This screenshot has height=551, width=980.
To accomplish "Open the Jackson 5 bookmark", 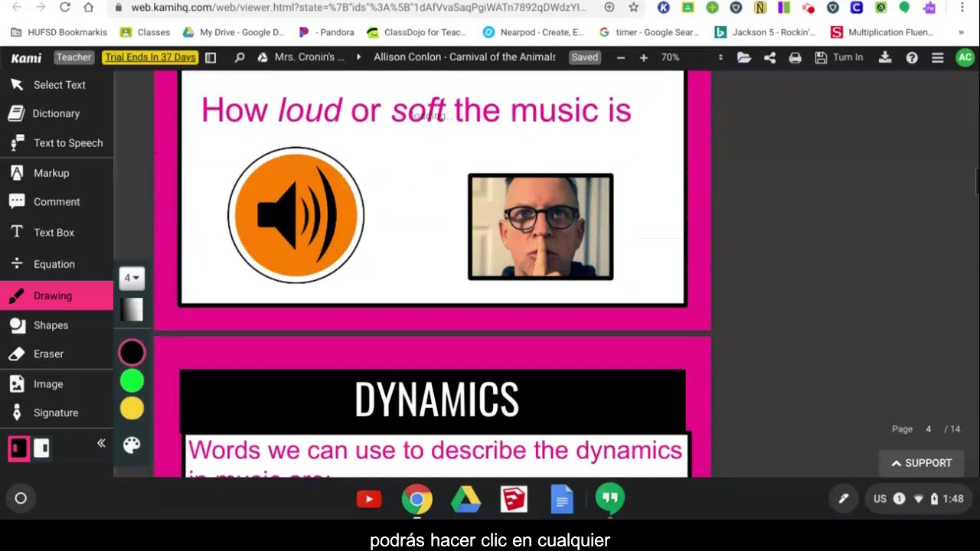I will (765, 32).
